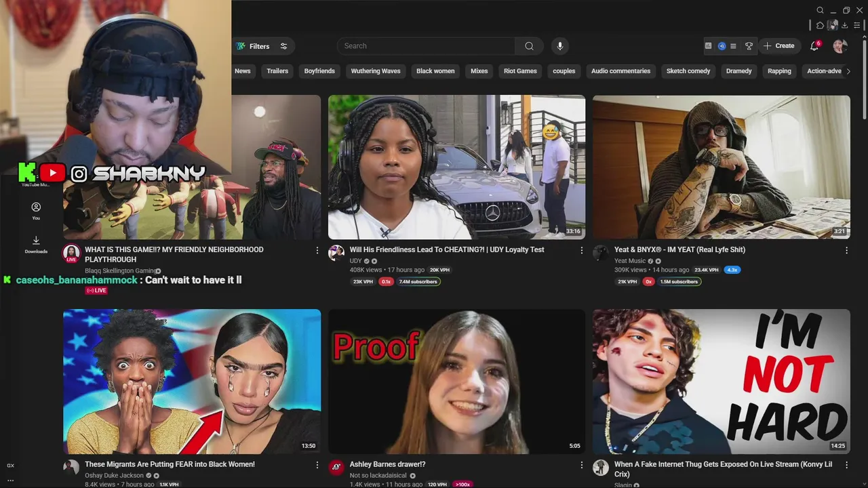Click the blue circular extension icon

click(x=722, y=46)
